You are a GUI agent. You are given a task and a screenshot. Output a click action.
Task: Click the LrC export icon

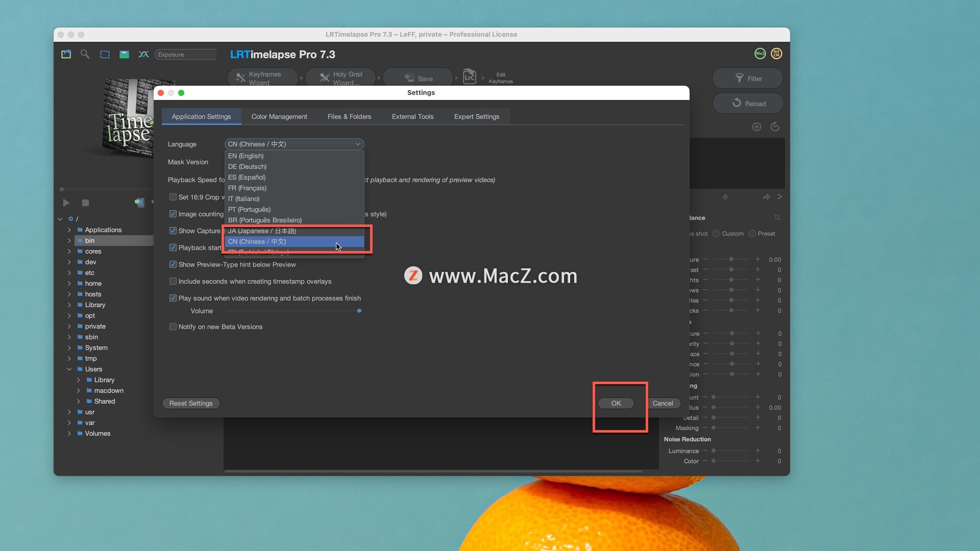coord(470,77)
